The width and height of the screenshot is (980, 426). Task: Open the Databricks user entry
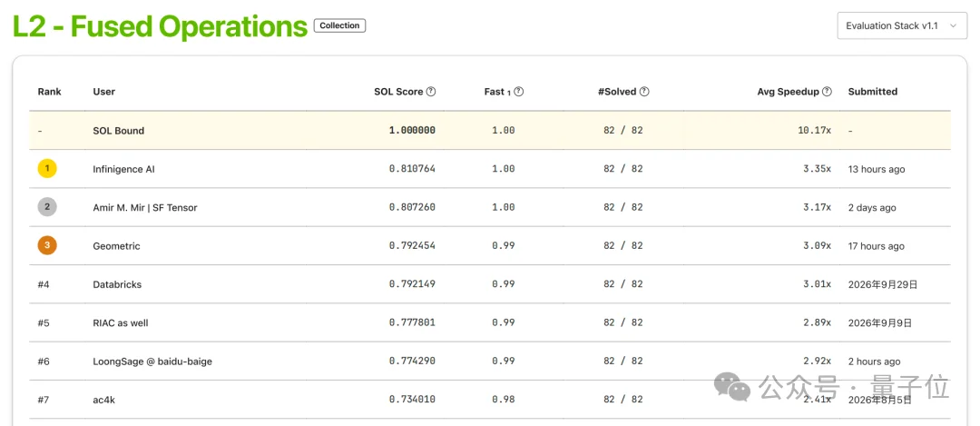(117, 284)
